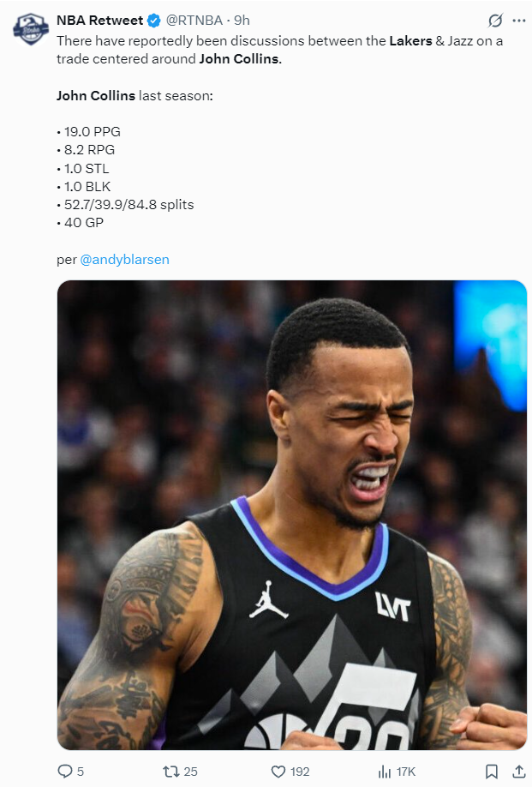
Task: Open the @andyblarsen mention link
Action: pyautogui.click(x=124, y=260)
